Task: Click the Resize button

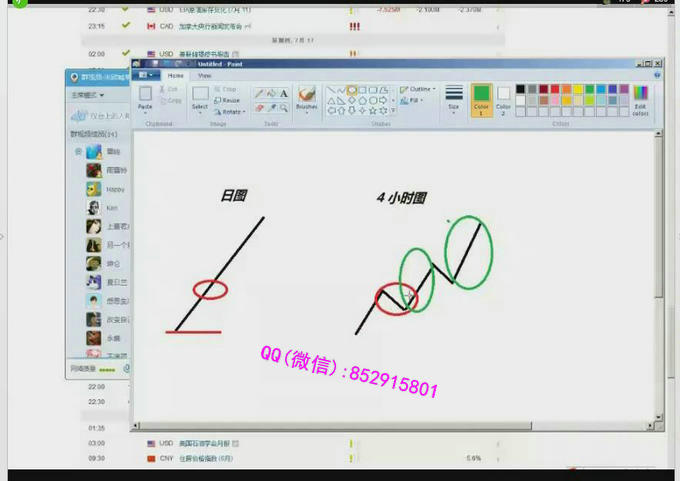Action: 229,100
